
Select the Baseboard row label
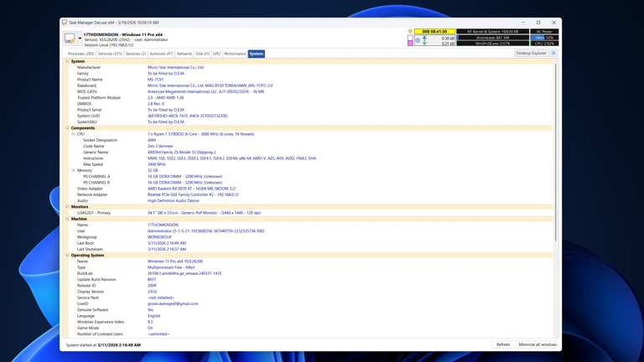86,85
